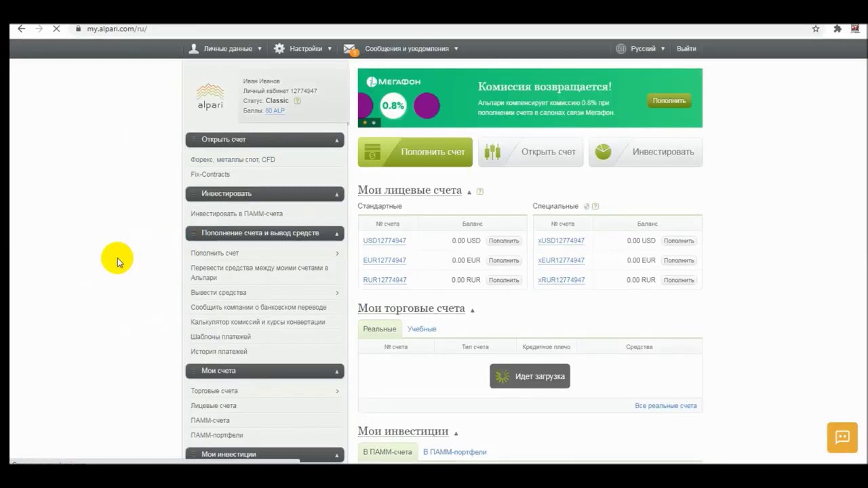The width and height of the screenshot is (868, 488).
Task: Click Пополнить on the Мегафон banner
Action: (x=669, y=101)
